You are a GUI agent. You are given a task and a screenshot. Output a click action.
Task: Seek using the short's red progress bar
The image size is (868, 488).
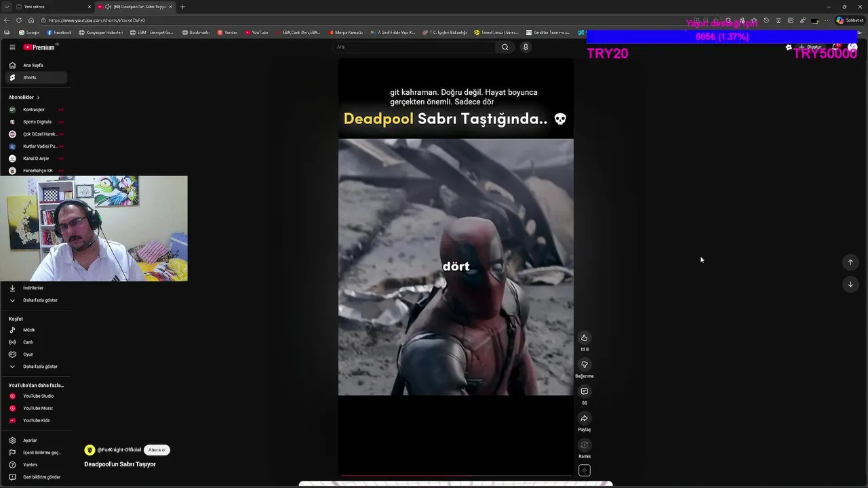pos(456,476)
